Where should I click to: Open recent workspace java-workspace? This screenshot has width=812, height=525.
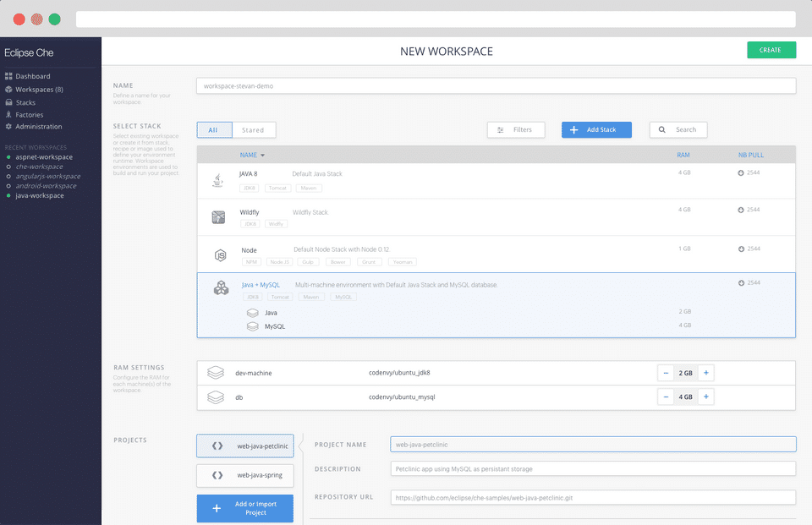click(x=40, y=195)
